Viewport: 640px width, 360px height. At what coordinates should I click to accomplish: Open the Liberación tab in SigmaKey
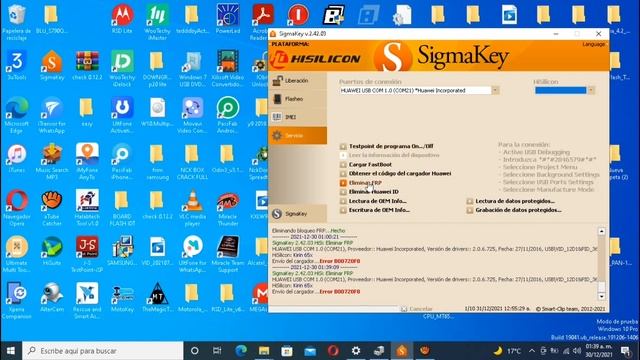point(297,81)
